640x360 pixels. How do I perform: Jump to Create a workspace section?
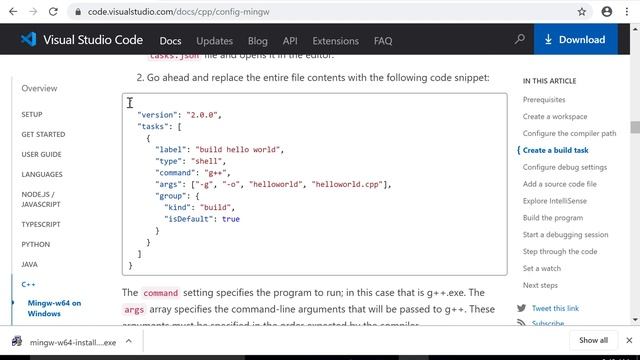point(555,116)
